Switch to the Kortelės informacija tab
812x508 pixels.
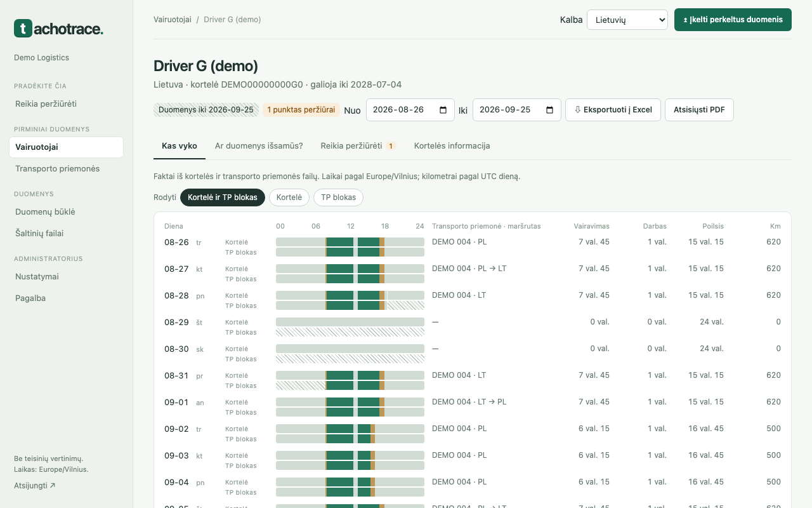[452, 146]
